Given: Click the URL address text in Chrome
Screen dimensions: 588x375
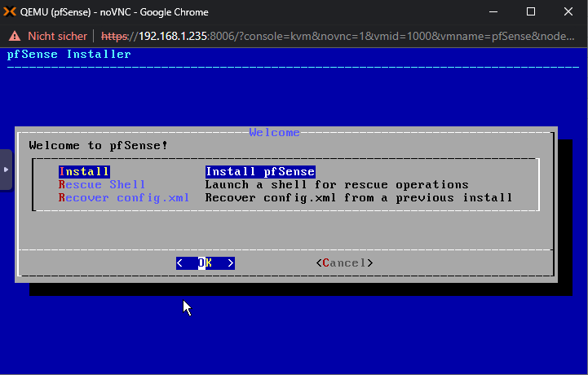Looking at the screenshot, I should click(338, 36).
